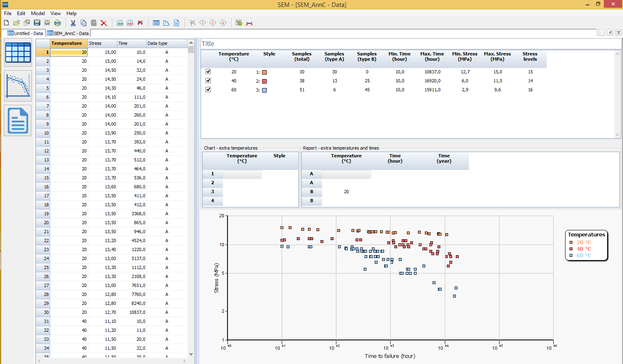Open the Model menu
This screenshot has height=364, width=623.
coord(38,13)
